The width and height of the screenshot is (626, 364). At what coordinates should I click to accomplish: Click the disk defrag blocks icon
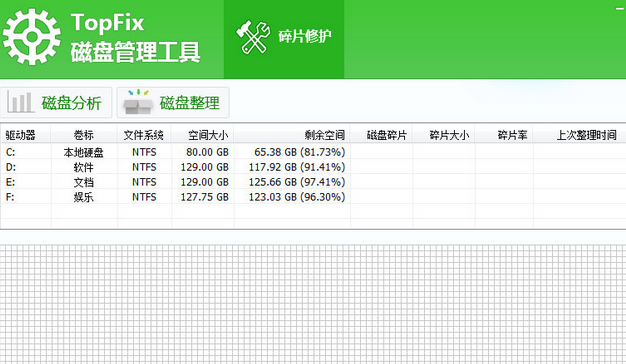pyautogui.click(x=138, y=102)
